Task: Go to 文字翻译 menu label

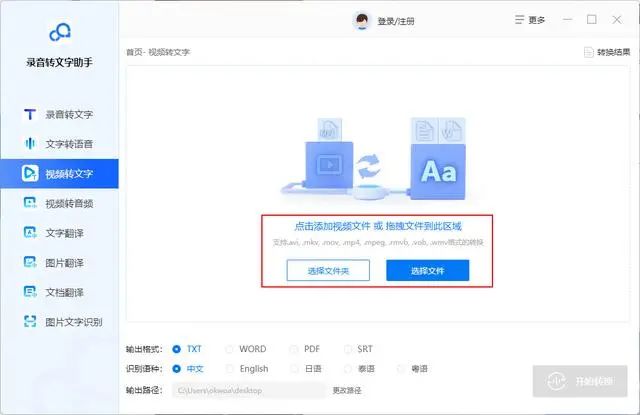Action: tap(64, 233)
